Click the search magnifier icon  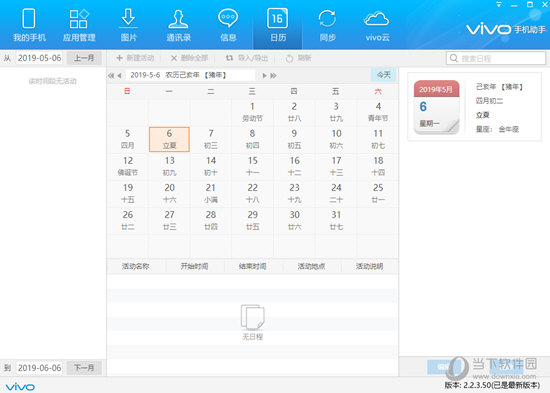pos(454,58)
